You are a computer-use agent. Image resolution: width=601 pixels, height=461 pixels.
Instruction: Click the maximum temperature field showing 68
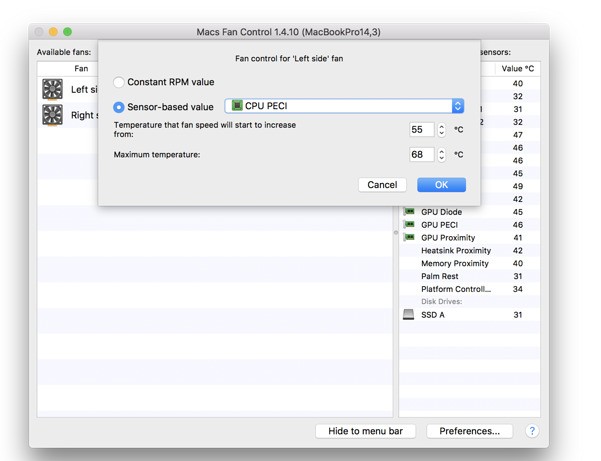point(422,154)
